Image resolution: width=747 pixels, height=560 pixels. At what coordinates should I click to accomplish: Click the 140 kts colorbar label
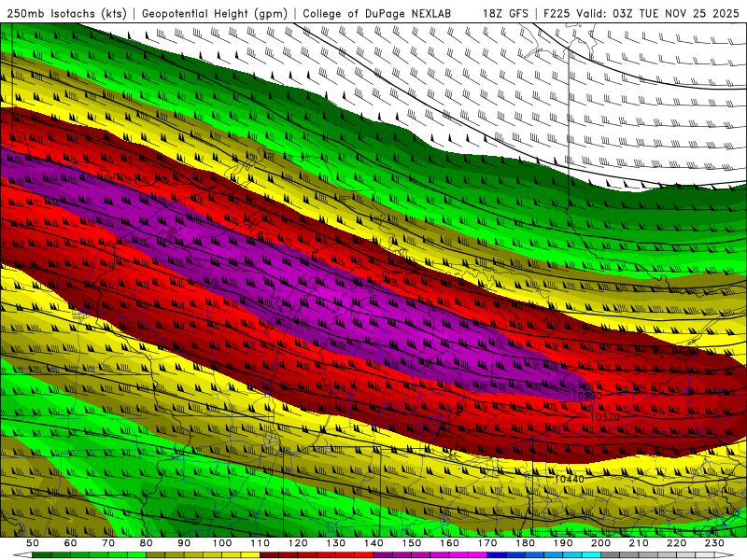373,543
